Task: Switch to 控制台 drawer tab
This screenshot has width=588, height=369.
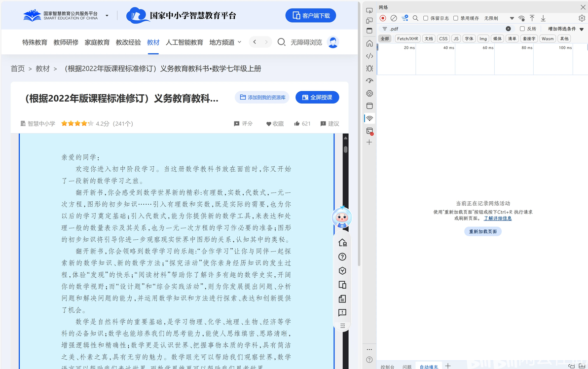Action: (x=387, y=367)
